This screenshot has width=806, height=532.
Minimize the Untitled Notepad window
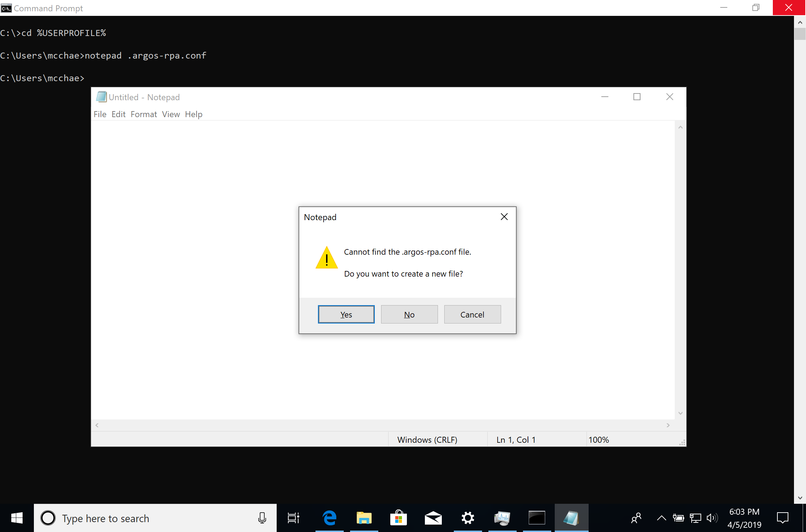(605, 97)
